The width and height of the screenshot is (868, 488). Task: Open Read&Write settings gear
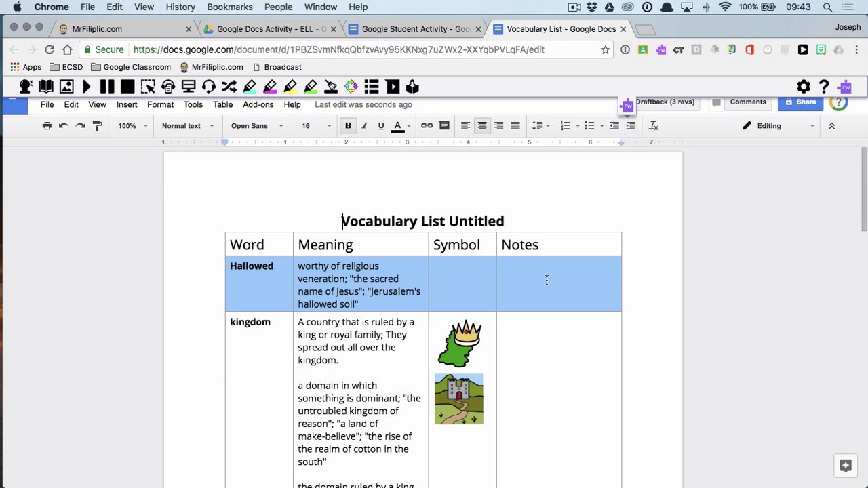click(x=804, y=87)
